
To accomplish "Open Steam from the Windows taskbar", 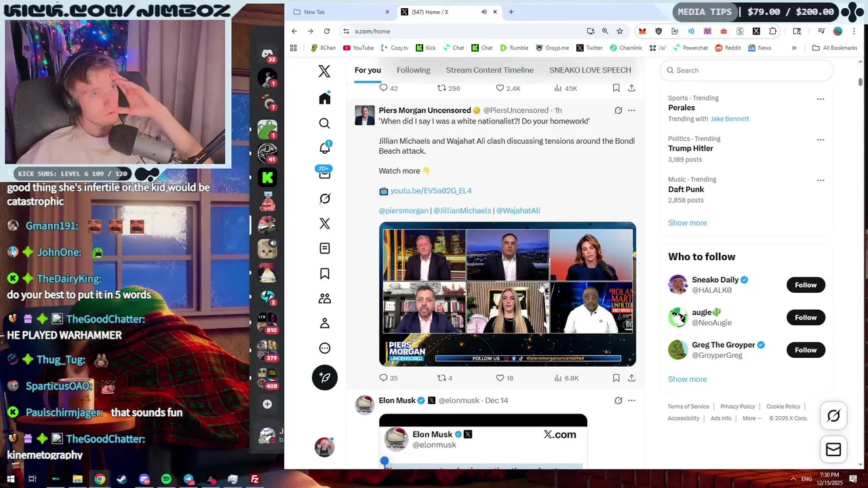I will [x=122, y=479].
